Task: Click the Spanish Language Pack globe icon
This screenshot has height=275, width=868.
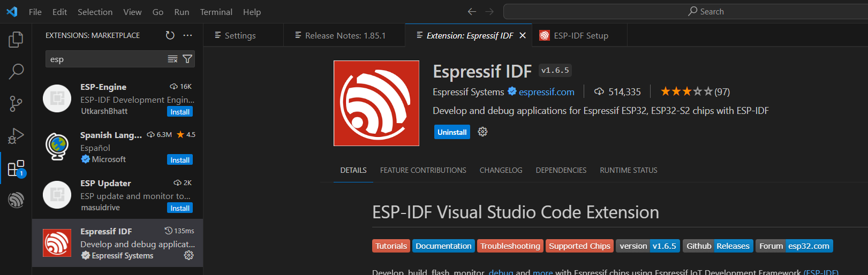Action: (x=57, y=147)
